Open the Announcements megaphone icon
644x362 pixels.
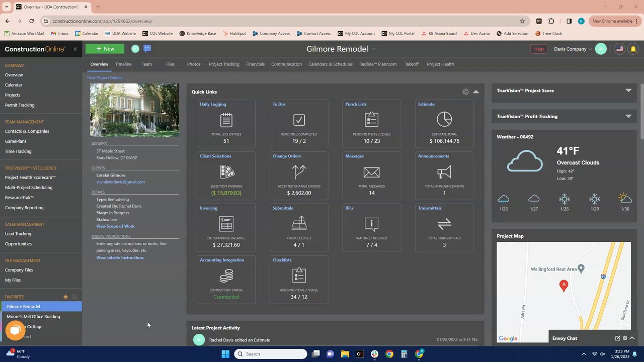pyautogui.click(x=444, y=172)
